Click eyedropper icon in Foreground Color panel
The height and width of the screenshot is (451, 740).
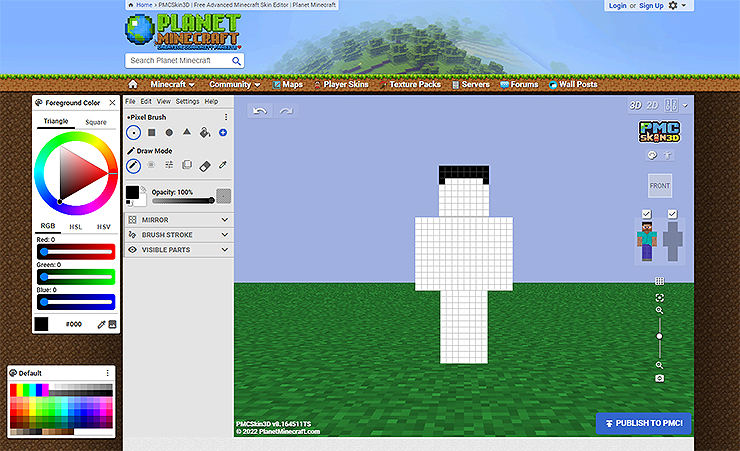pos(101,324)
